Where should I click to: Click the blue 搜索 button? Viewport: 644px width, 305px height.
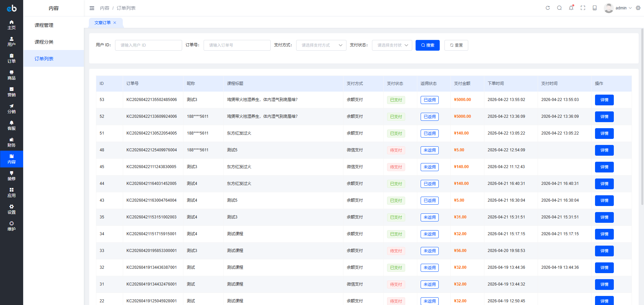pos(427,45)
